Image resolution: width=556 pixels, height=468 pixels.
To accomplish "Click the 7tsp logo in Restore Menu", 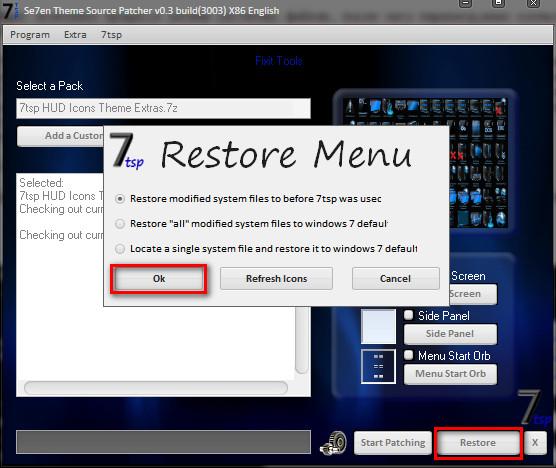I will (126, 151).
